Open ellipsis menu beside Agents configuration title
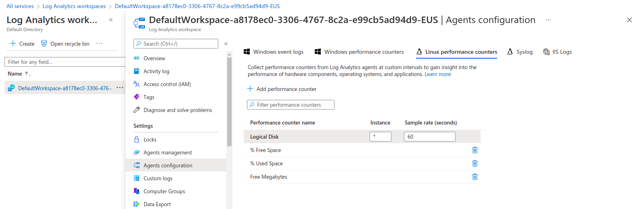The width and height of the screenshot is (644, 209). pyautogui.click(x=548, y=20)
